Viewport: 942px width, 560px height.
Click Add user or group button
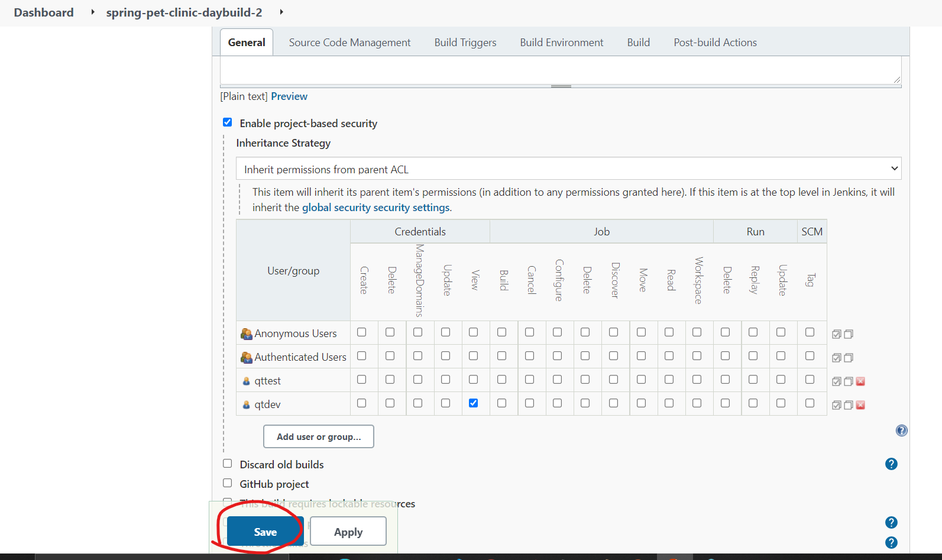pos(319,436)
